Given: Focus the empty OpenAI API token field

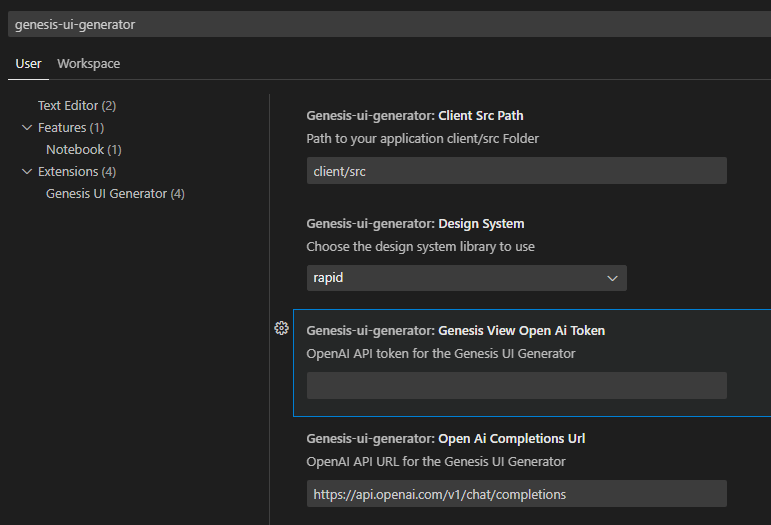Looking at the screenshot, I should tap(517, 385).
